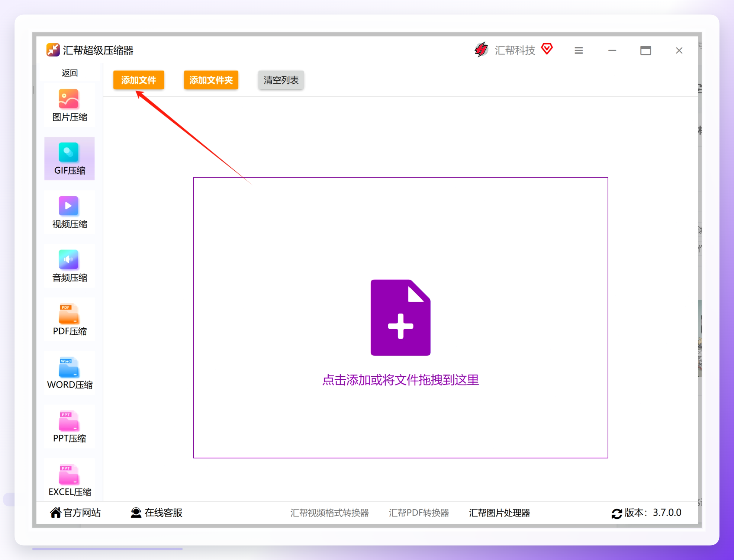Click the 添加文件夹 add folder button

pos(211,80)
